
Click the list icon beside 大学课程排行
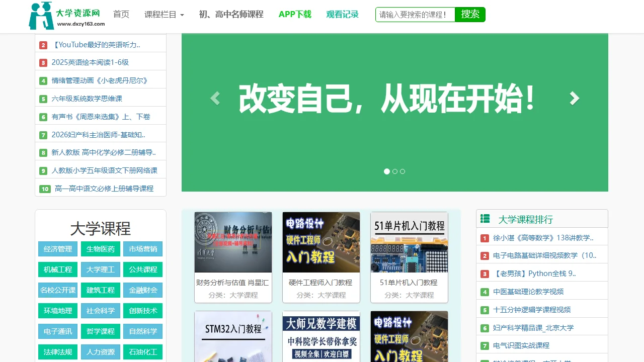485,218
